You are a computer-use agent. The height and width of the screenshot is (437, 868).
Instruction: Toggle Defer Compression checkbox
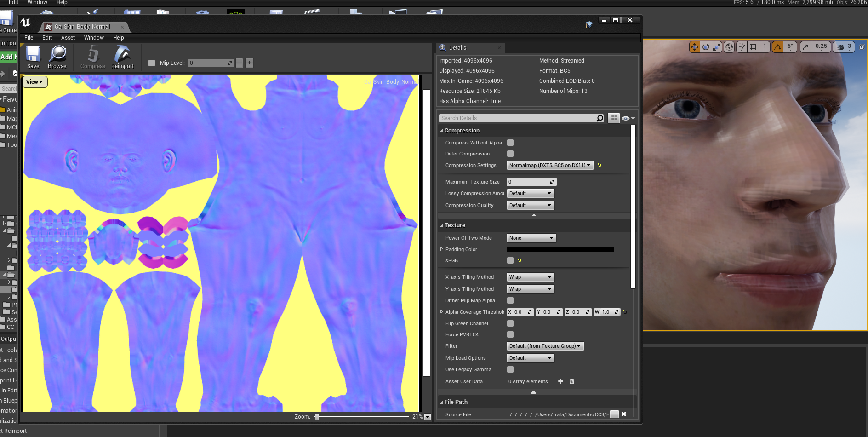510,154
